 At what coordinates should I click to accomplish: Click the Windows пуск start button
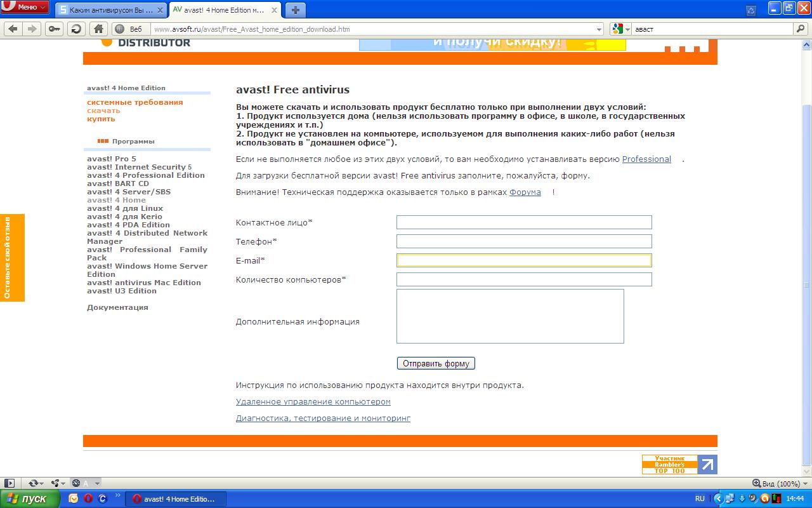tap(30, 498)
